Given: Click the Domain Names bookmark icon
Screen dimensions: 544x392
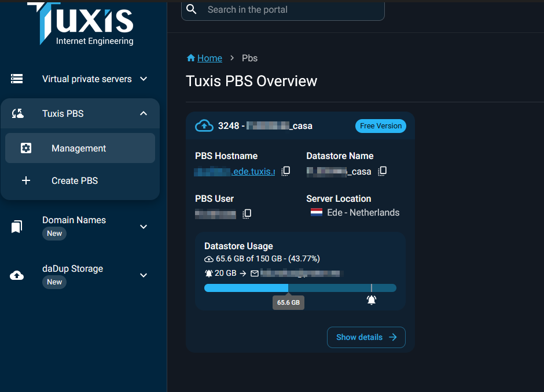Looking at the screenshot, I should point(17,227).
